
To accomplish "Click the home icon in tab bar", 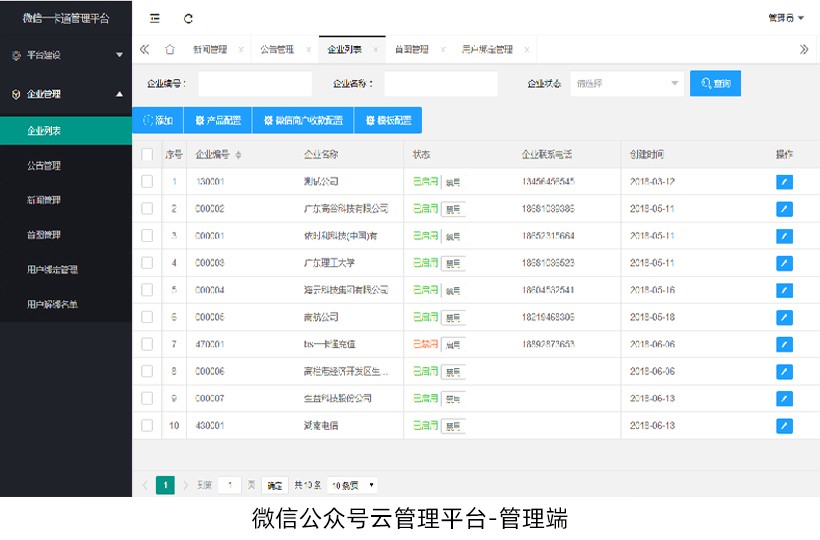I will 170,49.
